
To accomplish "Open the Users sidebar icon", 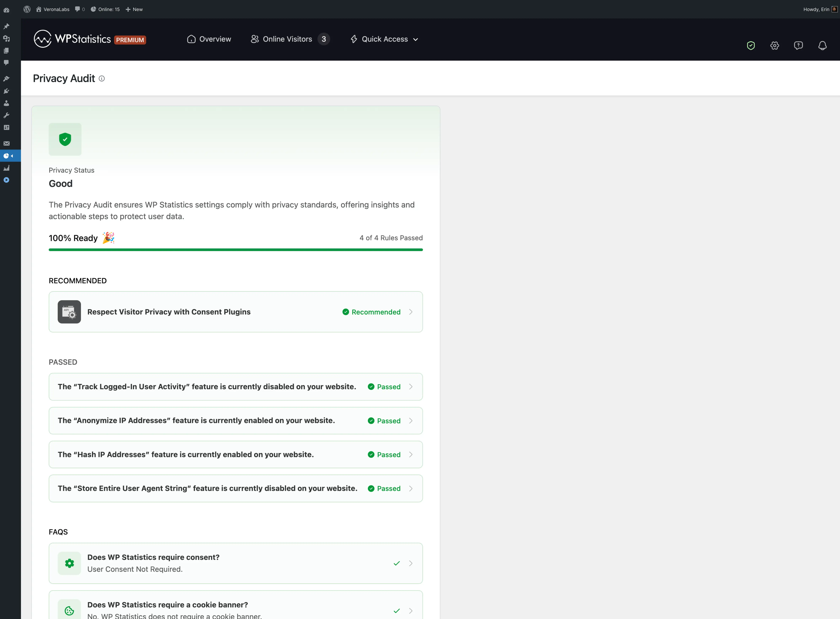I will coord(6,103).
